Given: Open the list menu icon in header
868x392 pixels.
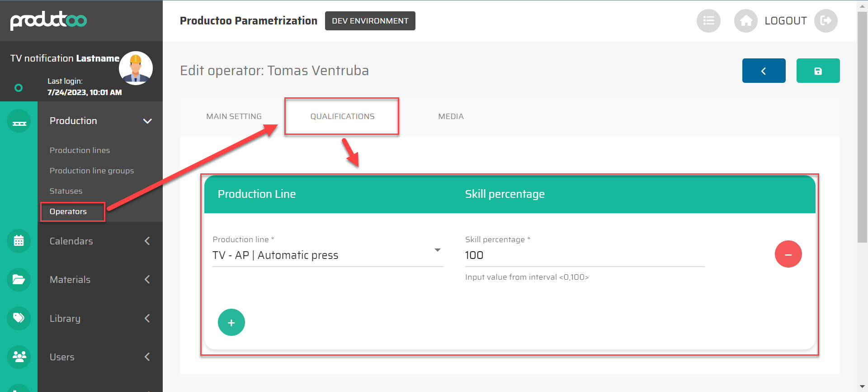Looking at the screenshot, I should [708, 21].
